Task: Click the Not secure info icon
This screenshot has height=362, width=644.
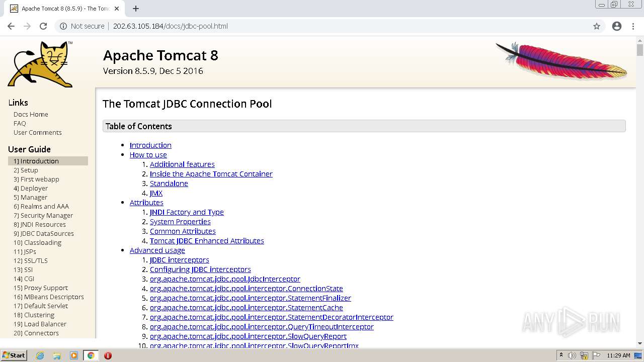Action: tap(63, 26)
